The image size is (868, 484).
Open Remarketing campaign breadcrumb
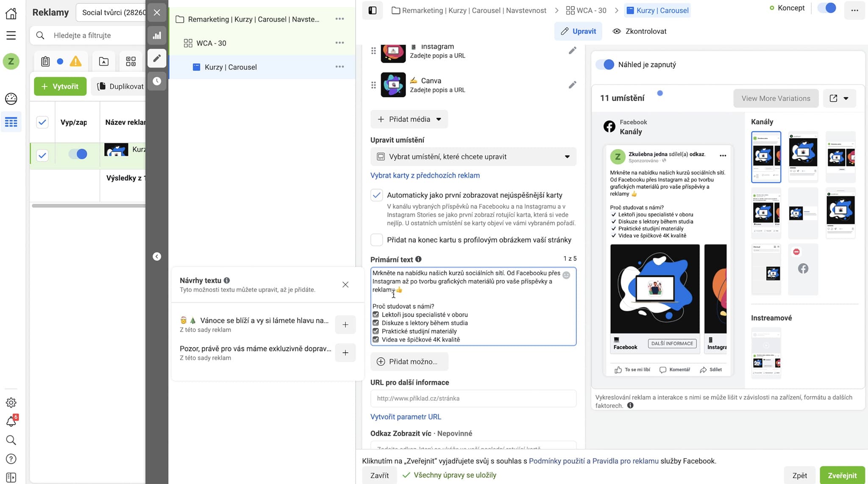coord(469,11)
